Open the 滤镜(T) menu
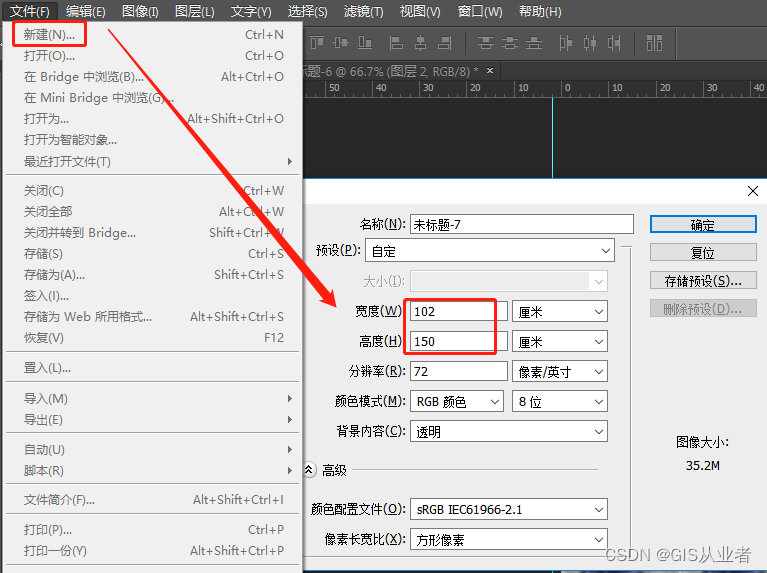Viewport: 767px width, 573px height. point(363,11)
